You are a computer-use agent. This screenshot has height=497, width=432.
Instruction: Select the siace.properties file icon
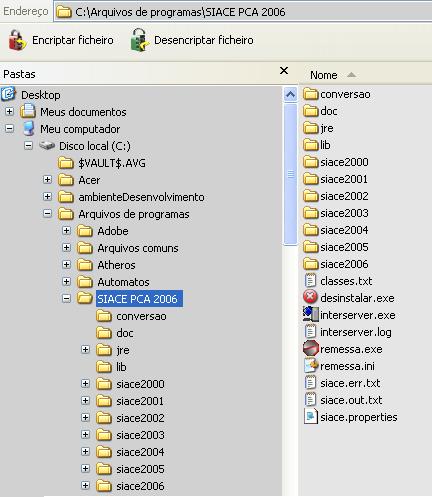click(310, 417)
